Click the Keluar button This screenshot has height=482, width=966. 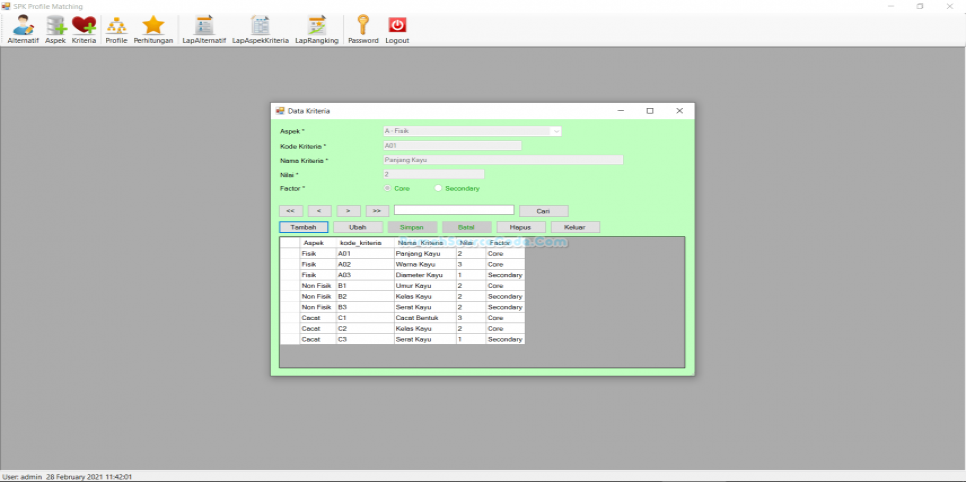(x=575, y=227)
